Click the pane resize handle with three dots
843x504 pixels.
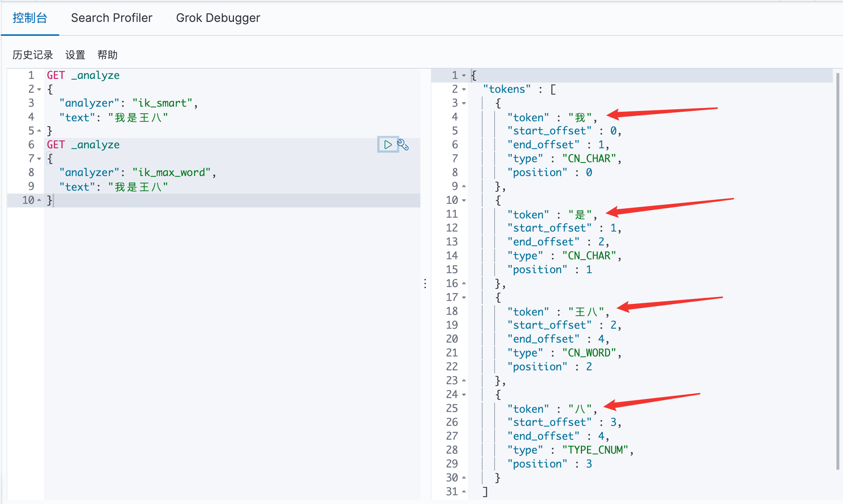(425, 283)
